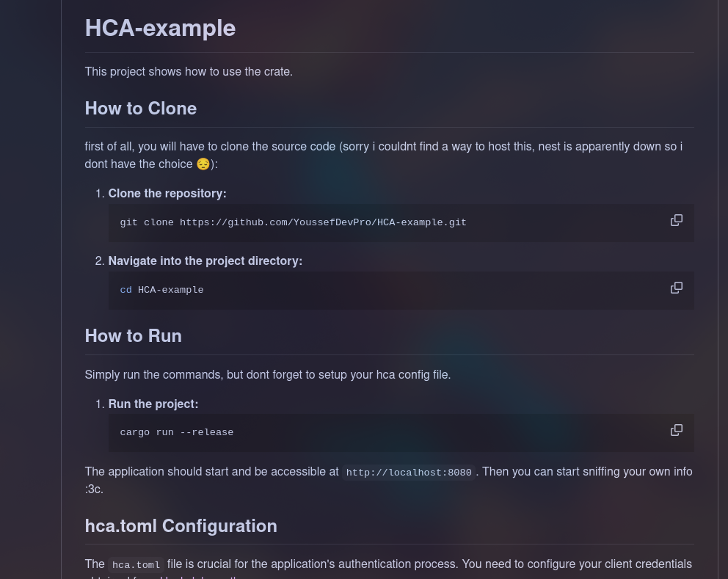Click the GitHub repository URL in code
The height and width of the screenshot is (579, 728).
click(323, 222)
